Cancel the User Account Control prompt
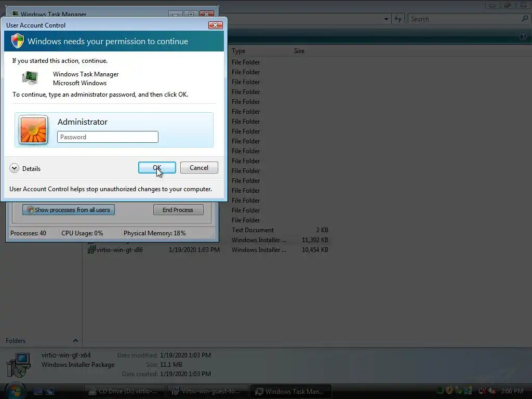Screen dimensions: 532x399 pyautogui.click(x=199, y=168)
